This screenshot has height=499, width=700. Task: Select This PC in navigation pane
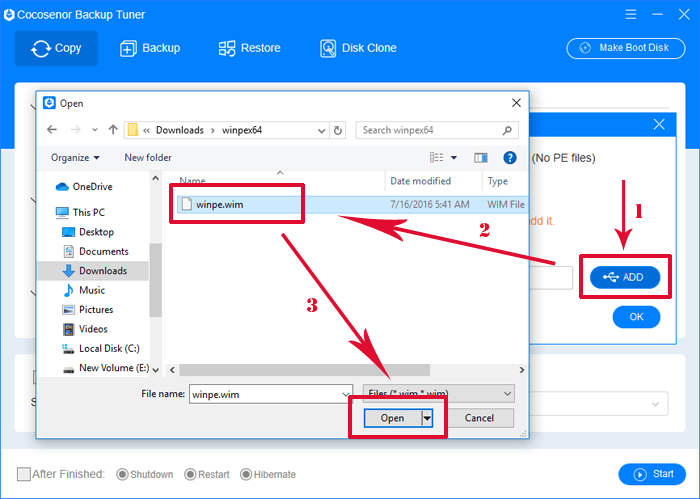[x=80, y=212]
